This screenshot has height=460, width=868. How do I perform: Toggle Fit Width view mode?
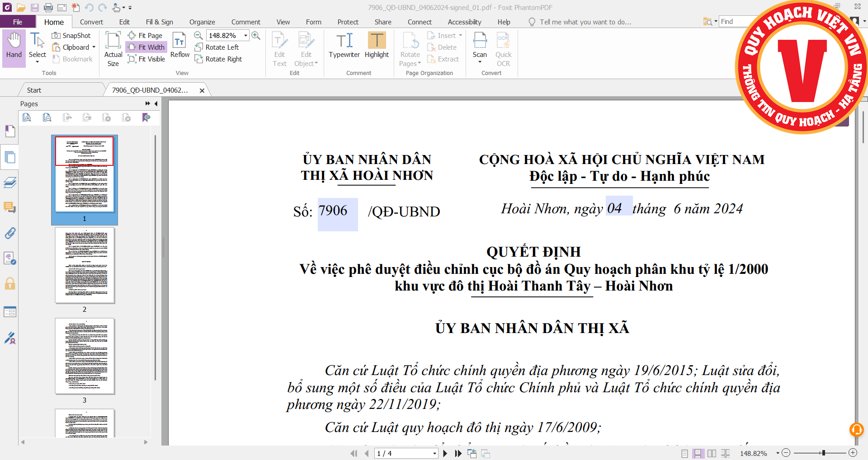click(146, 47)
